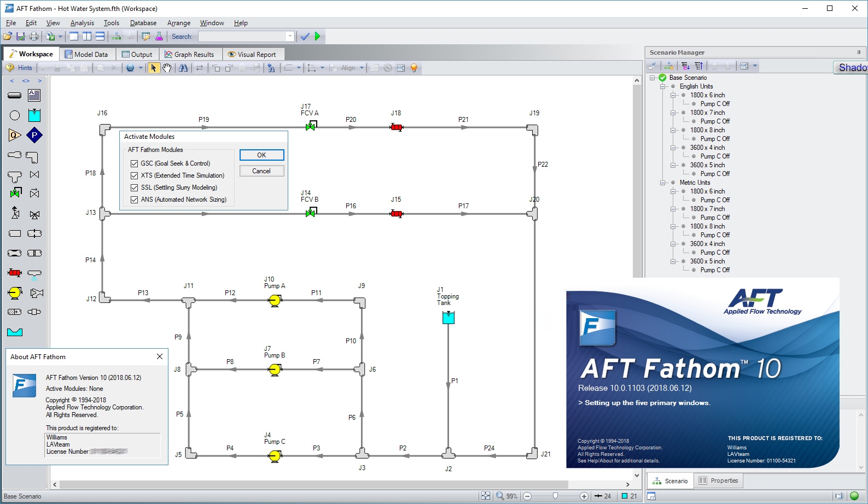This screenshot has width=868, height=504.
Task: Open the Tools menu
Action: click(x=112, y=23)
